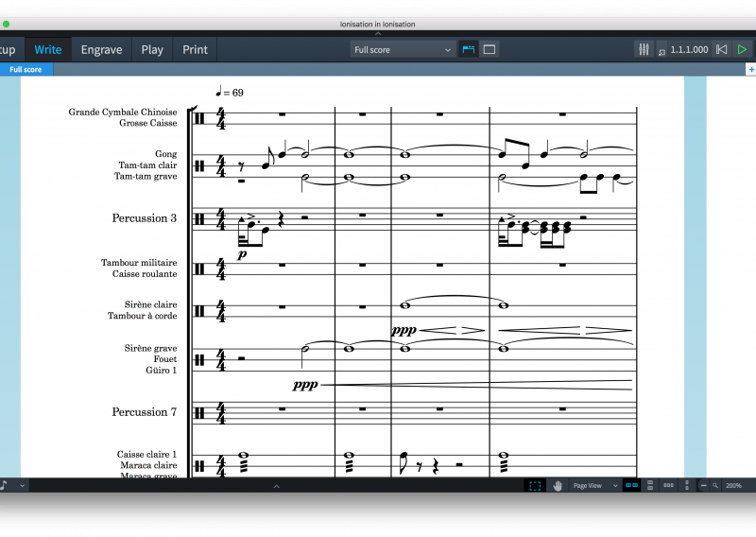Select the Hand tool

pos(558,485)
